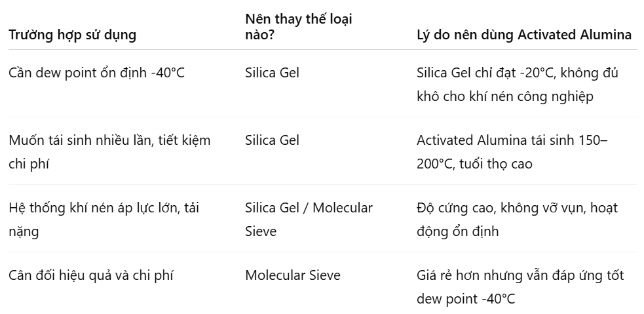
Task: Click the 'Nên thay thế loại nào?' header
Action: click(x=299, y=27)
